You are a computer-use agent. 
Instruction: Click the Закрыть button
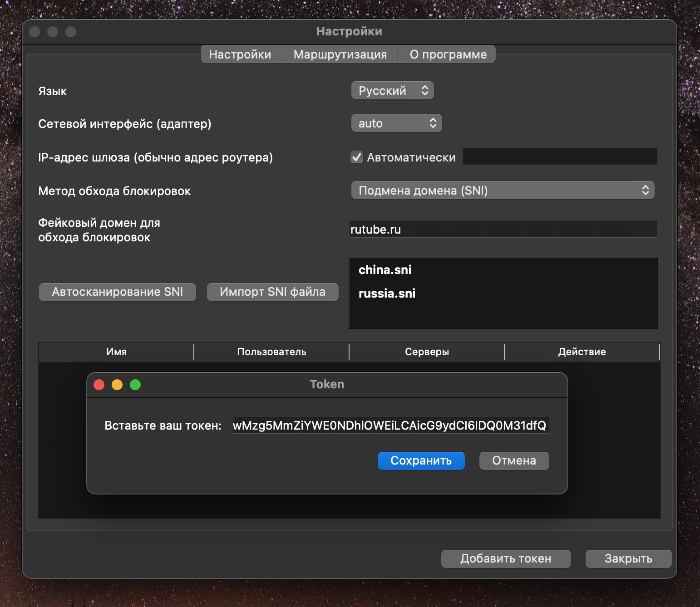pyautogui.click(x=629, y=558)
